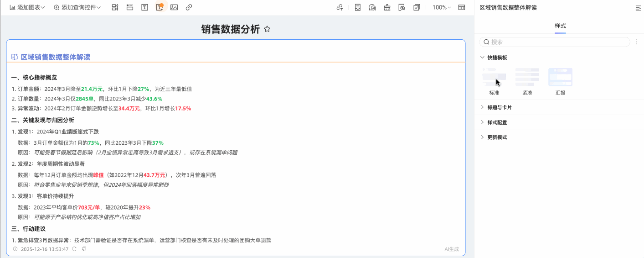Refresh the AI insight with reload icon

(x=74, y=249)
